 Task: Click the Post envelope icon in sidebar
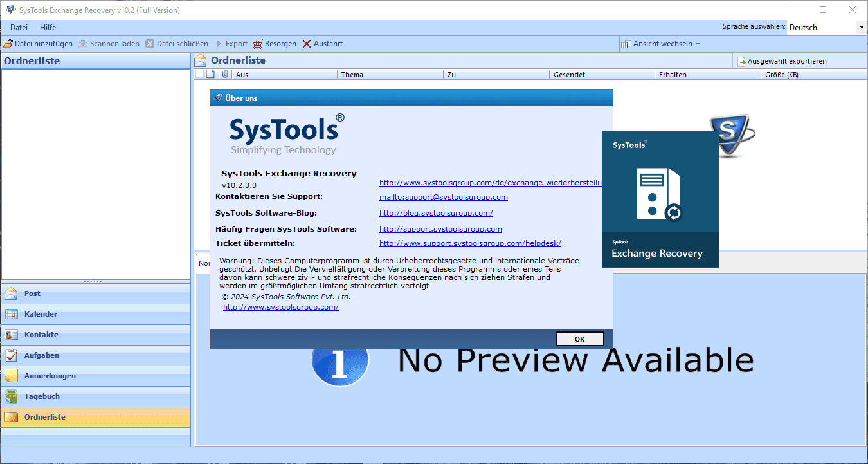pos(11,293)
